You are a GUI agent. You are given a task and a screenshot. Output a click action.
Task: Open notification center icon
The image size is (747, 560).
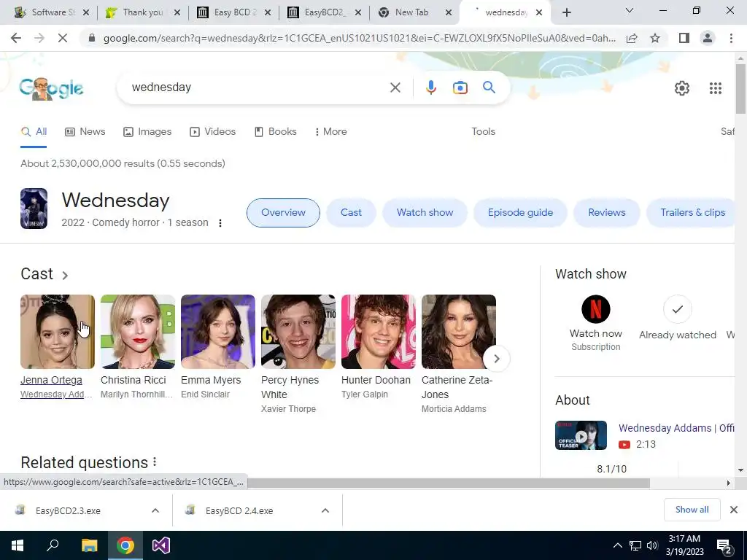click(724, 547)
